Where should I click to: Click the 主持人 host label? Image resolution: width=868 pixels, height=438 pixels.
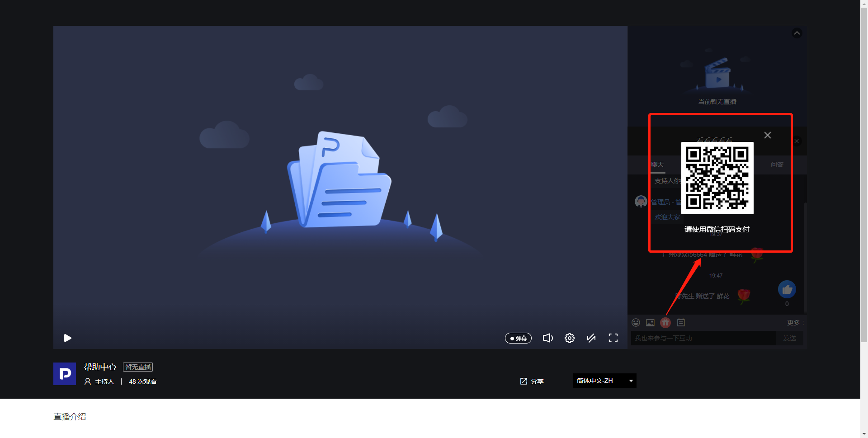(x=104, y=381)
